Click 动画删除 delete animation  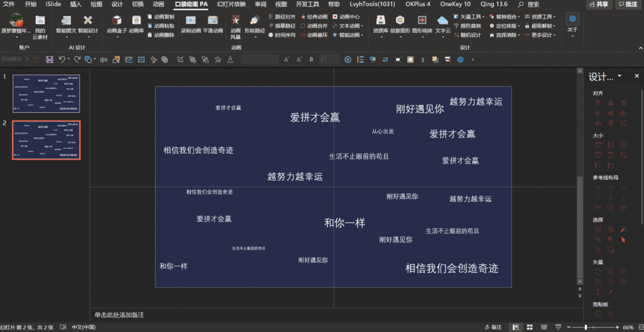pyautogui.click(x=161, y=35)
